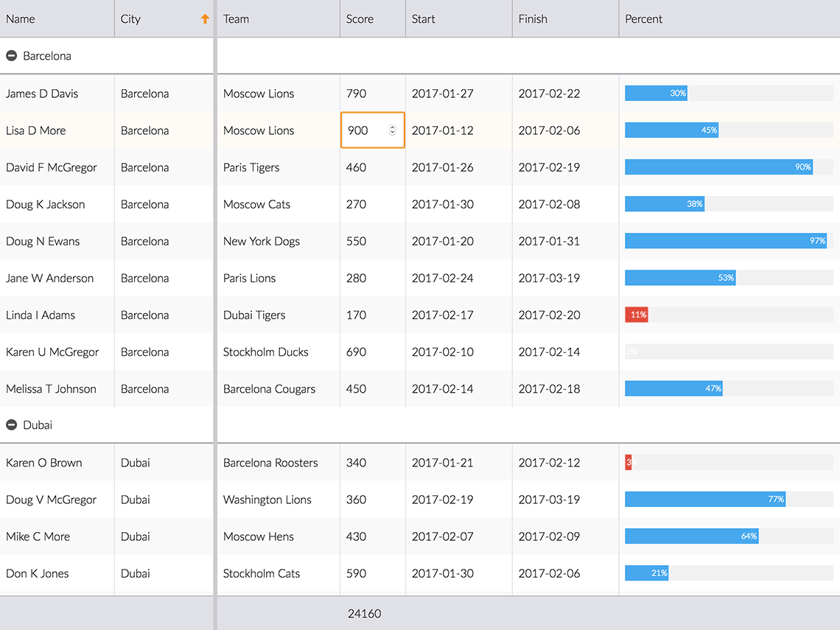Click finish date 2017-02-09 for Mike C More

click(549, 536)
